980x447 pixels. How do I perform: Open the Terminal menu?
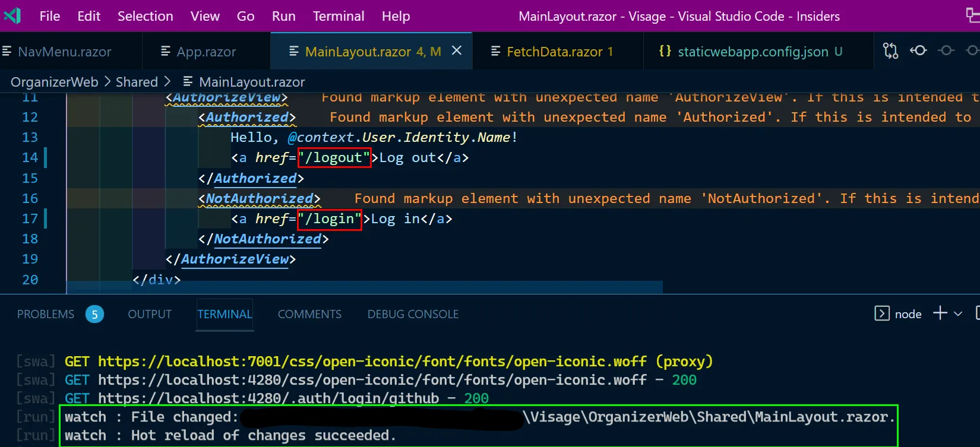339,16
